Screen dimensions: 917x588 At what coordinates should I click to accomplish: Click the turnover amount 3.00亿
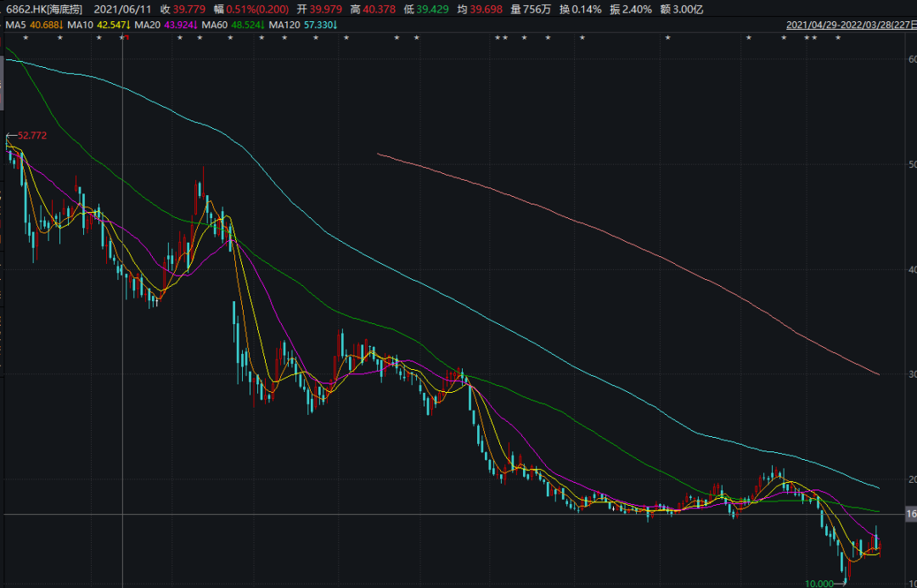(x=689, y=9)
